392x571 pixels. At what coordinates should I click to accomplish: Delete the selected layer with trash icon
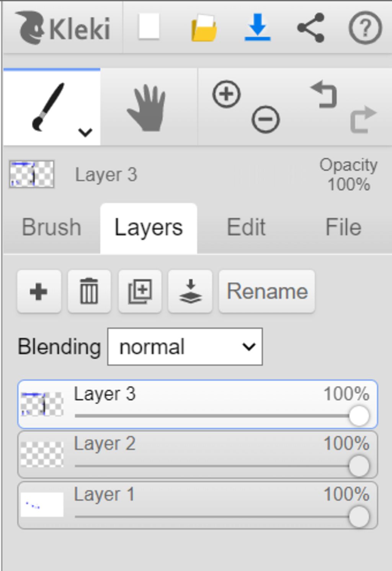point(89,291)
